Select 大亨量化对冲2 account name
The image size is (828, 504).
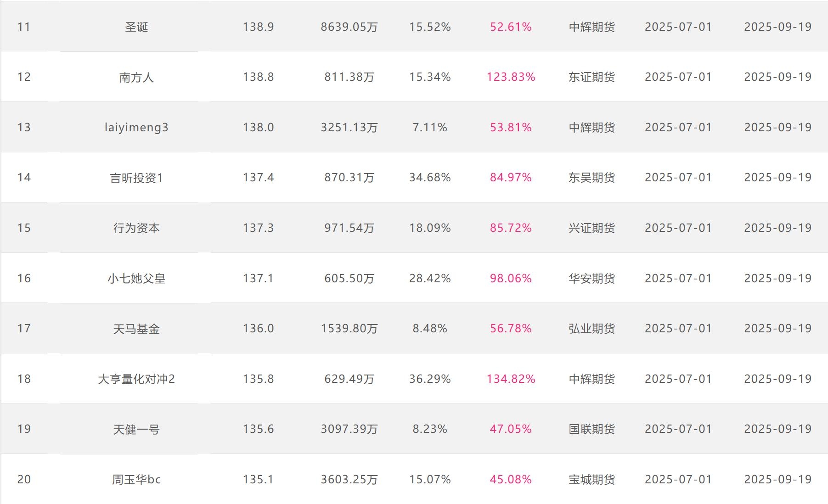tap(136, 379)
